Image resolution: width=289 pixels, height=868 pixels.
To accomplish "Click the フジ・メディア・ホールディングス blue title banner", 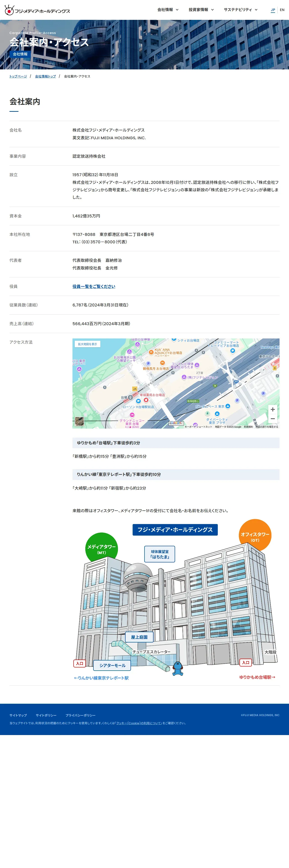I will [x=175, y=530].
